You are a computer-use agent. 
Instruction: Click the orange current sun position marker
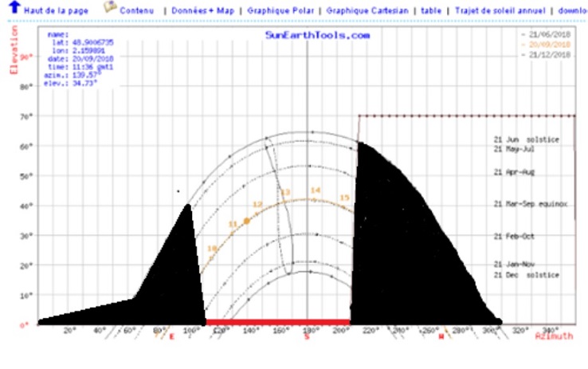click(247, 222)
